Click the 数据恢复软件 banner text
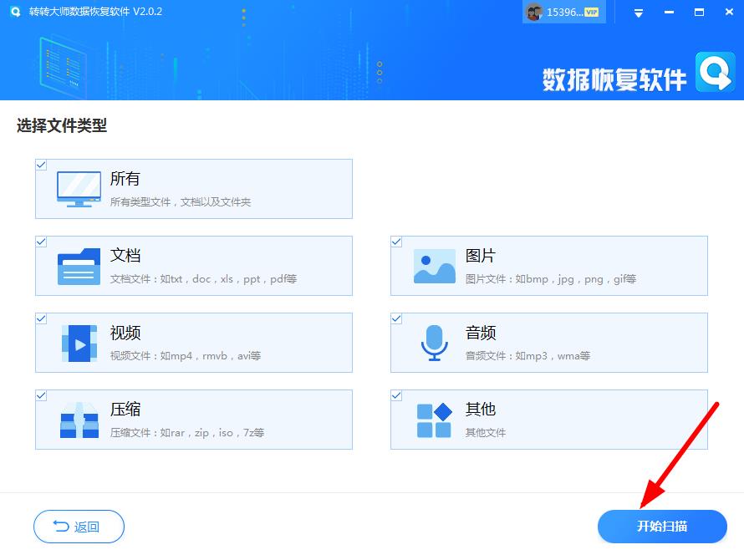Screen dimensions: 744x560 (614, 79)
